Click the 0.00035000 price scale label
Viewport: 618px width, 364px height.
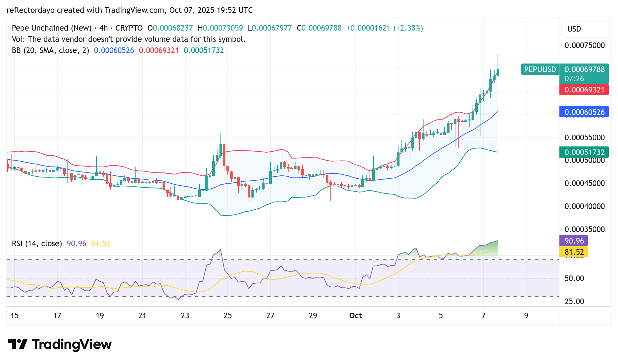[584, 229]
